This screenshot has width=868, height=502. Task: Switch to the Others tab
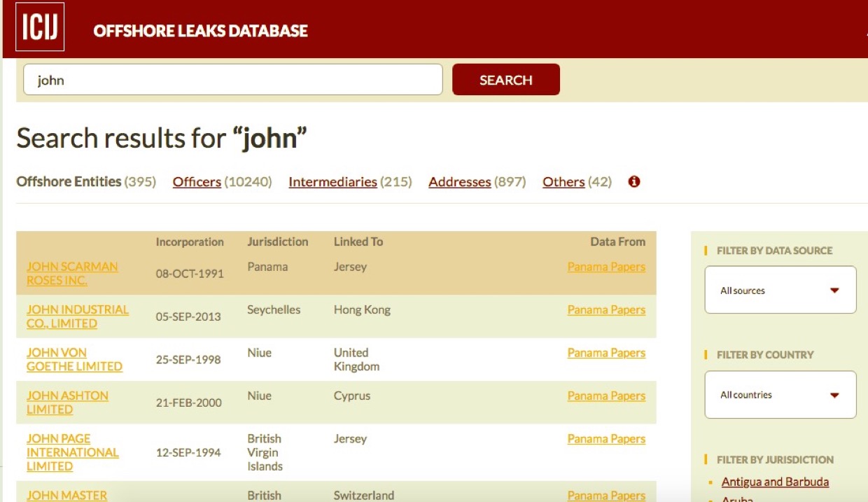[x=563, y=182]
